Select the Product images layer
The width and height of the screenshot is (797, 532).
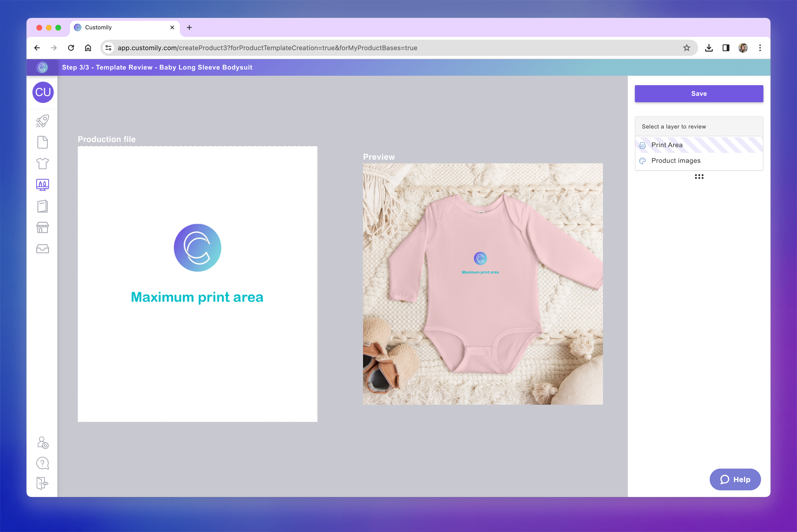point(676,160)
